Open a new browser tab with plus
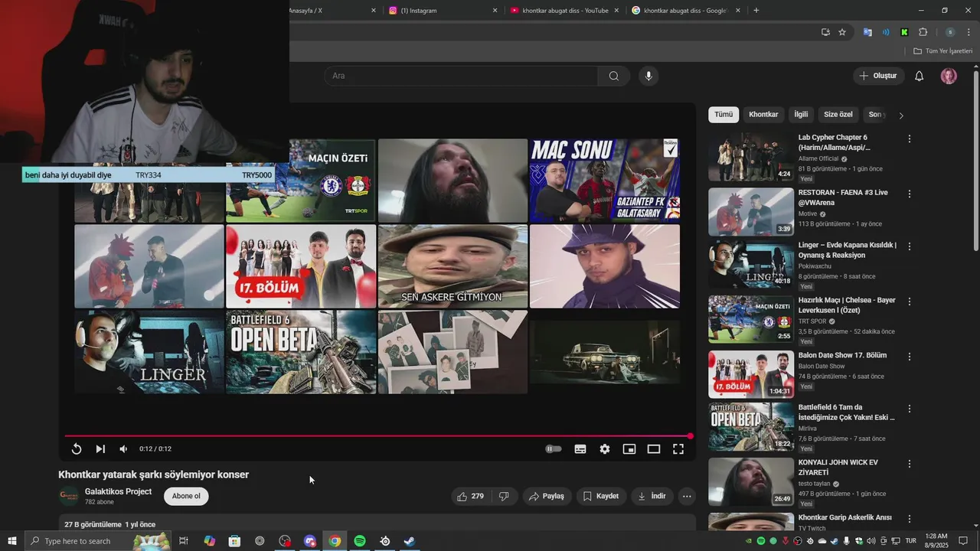The width and height of the screenshot is (980, 551). point(756,11)
